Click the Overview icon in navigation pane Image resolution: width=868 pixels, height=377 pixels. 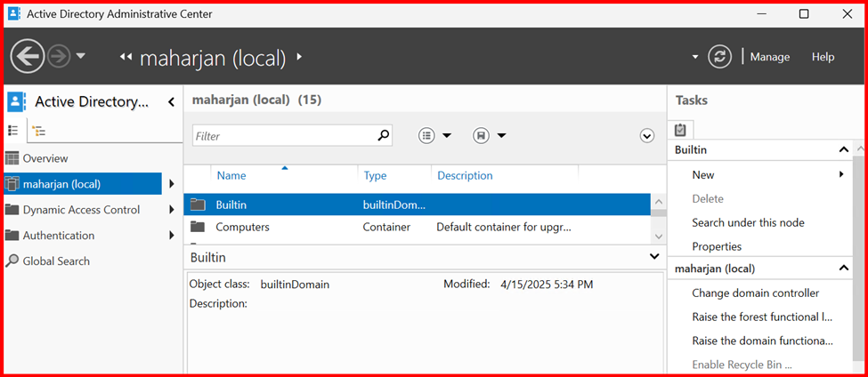click(x=12, y=158)
